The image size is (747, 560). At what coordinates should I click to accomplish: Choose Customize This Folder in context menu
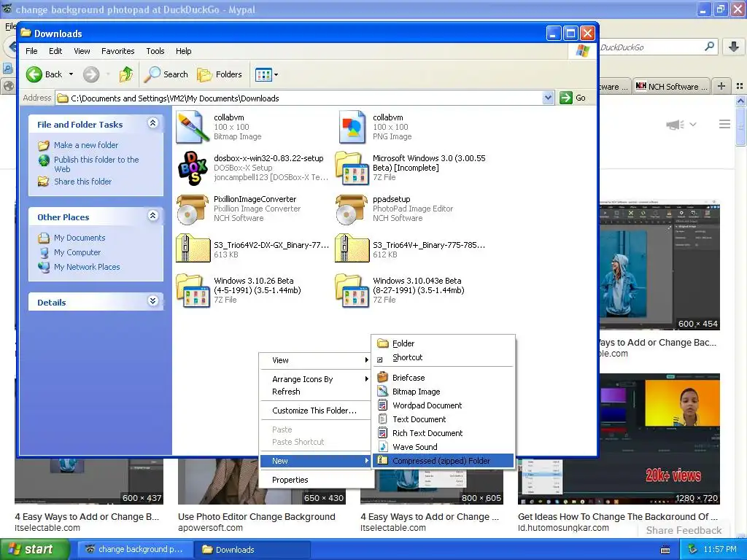pyautogui.click(x=315, y=411)
